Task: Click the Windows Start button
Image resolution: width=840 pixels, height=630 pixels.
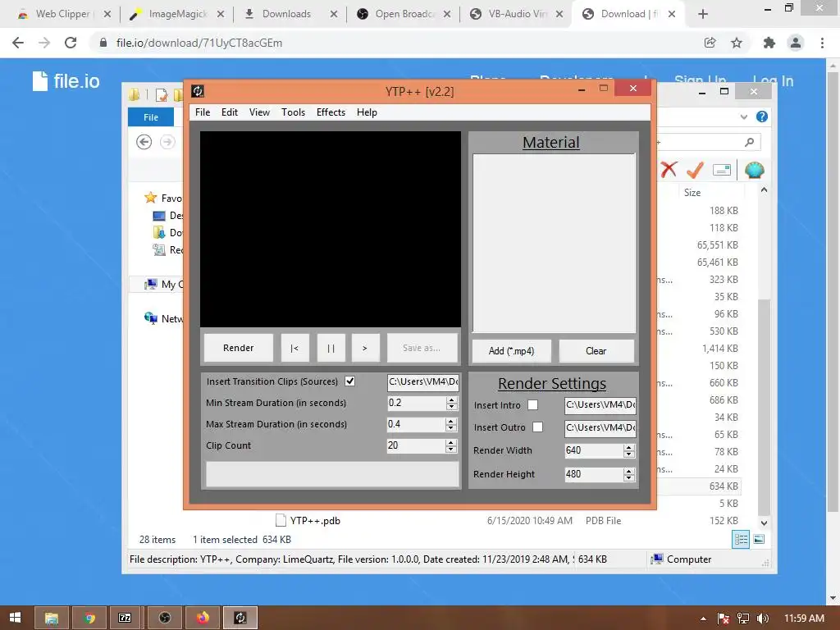Action: tap(15, 618)
